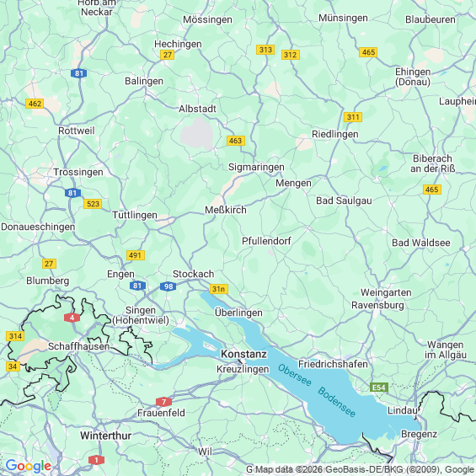Screen dimensions: 476x476
Task: Click the A81 highway shield near Engen
Action: (137, 286)
